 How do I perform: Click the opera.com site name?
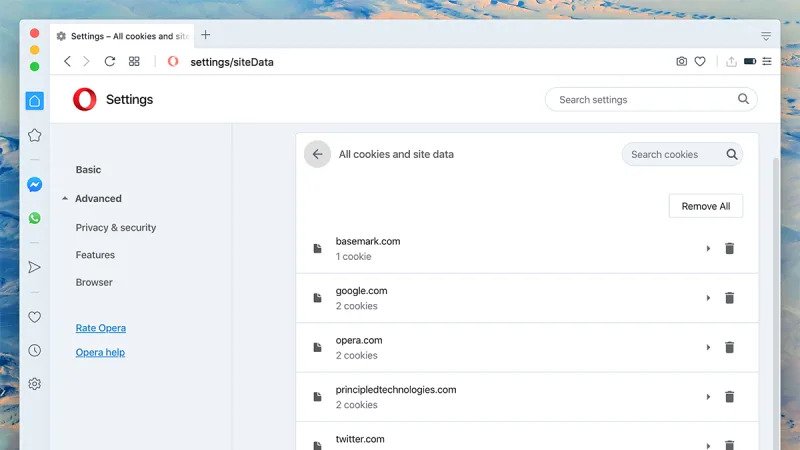click(x=359, y=340)
